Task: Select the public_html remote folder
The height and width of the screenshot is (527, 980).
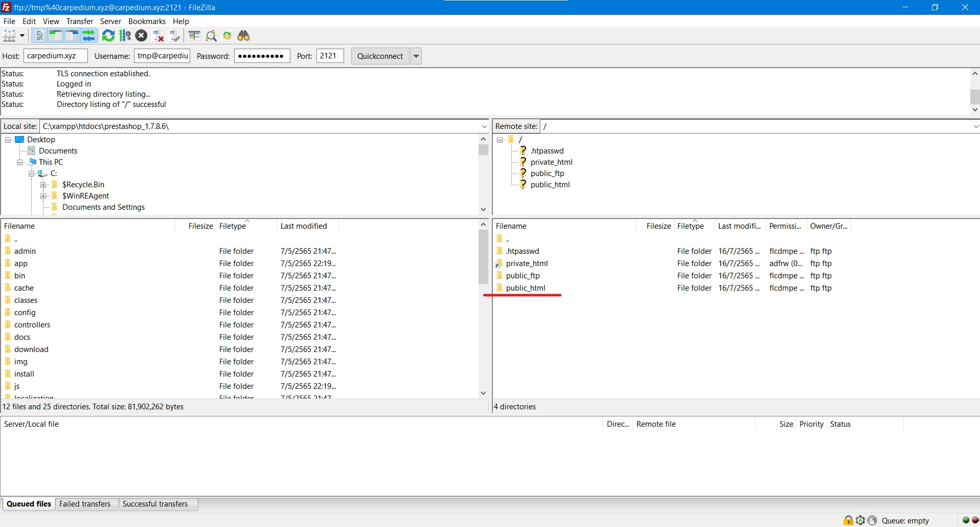Action: point(526,288)
